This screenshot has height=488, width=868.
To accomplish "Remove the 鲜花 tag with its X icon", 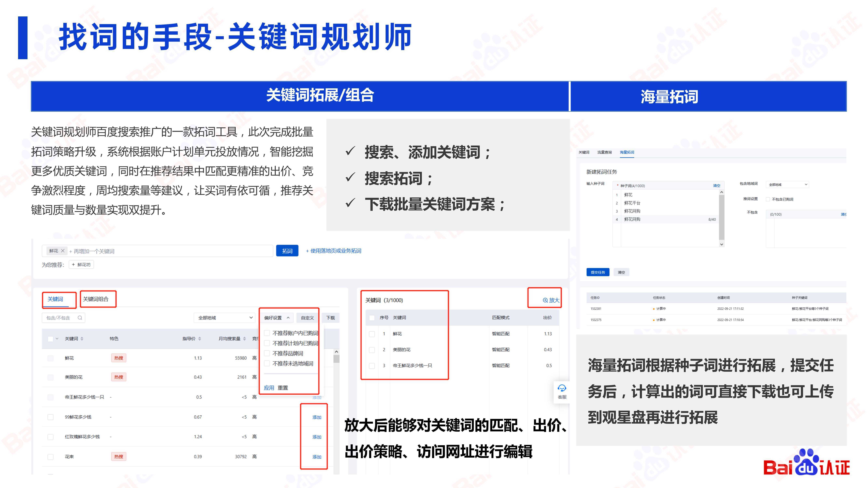I will point(63,251).
